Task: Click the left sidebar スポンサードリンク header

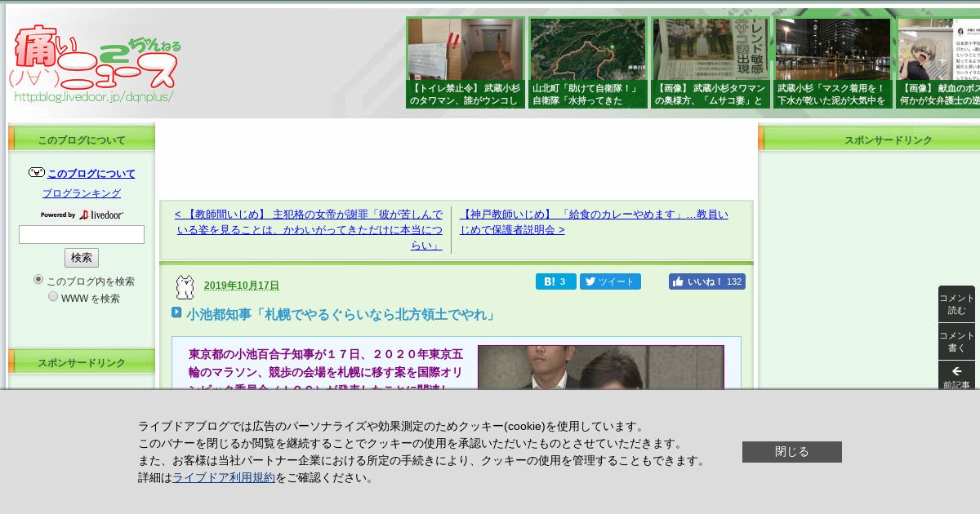Action: tap(82, 362)
